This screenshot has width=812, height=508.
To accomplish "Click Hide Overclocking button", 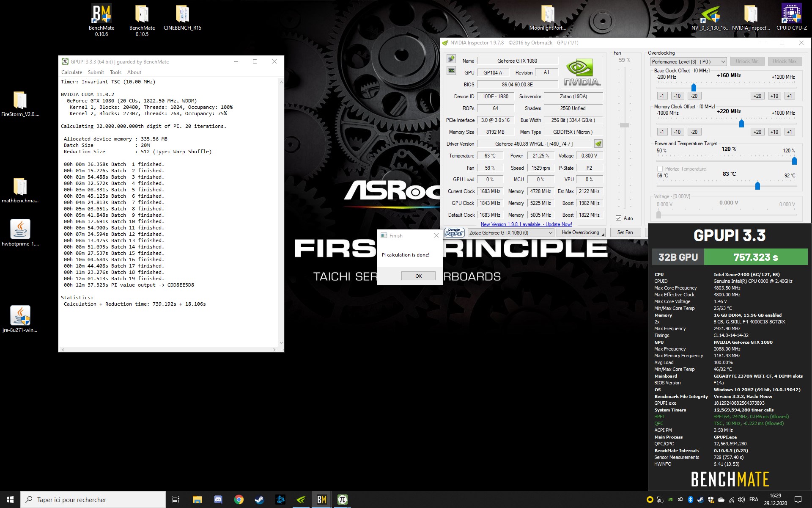I will click(x=581, y=232).
